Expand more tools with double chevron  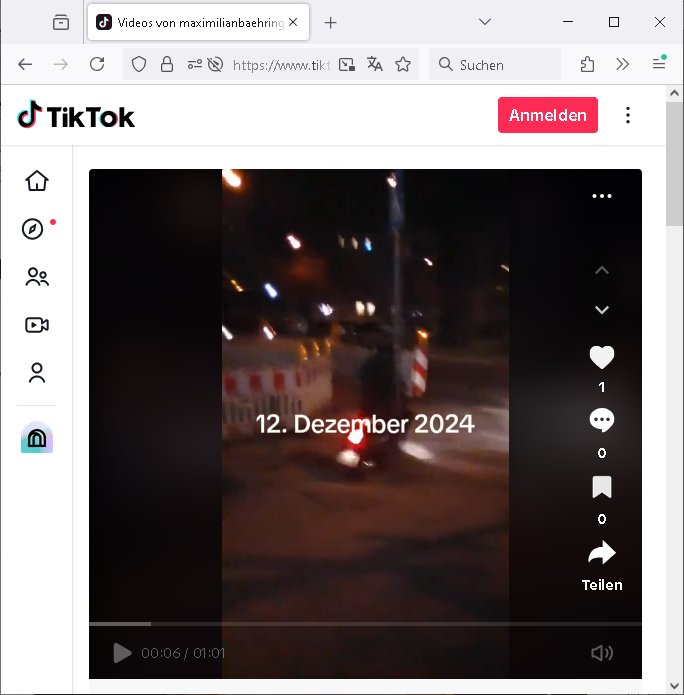622,65
